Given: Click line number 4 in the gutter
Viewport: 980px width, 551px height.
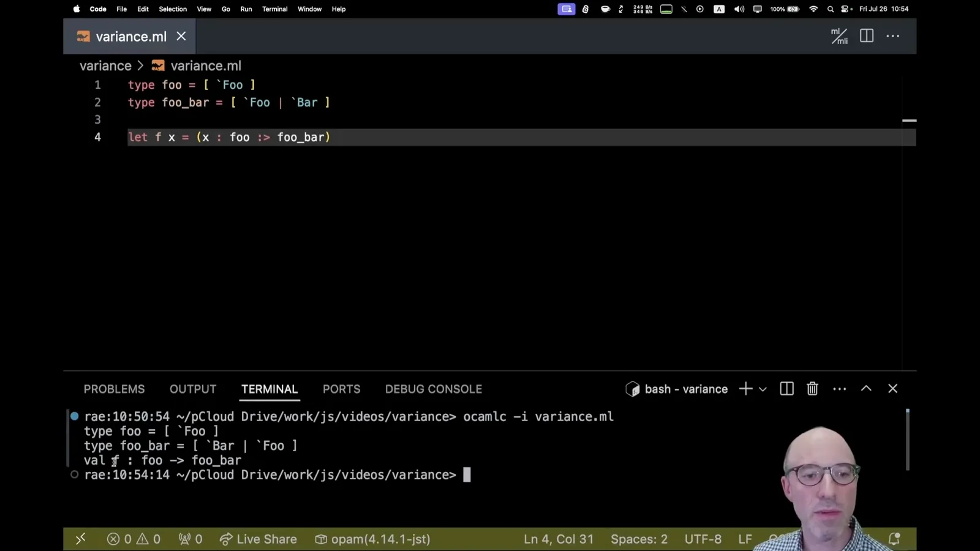Looking at the screenshot, I should point(97,137).
